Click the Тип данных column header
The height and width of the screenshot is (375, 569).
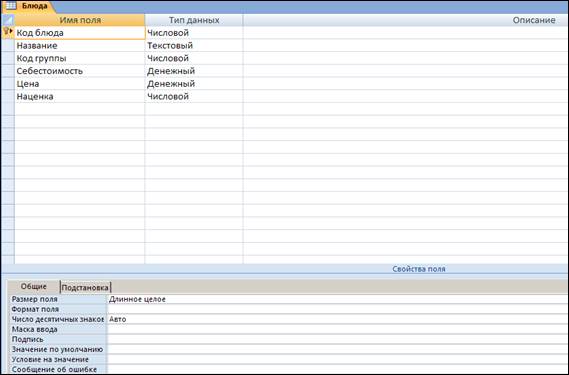(194, 20)
